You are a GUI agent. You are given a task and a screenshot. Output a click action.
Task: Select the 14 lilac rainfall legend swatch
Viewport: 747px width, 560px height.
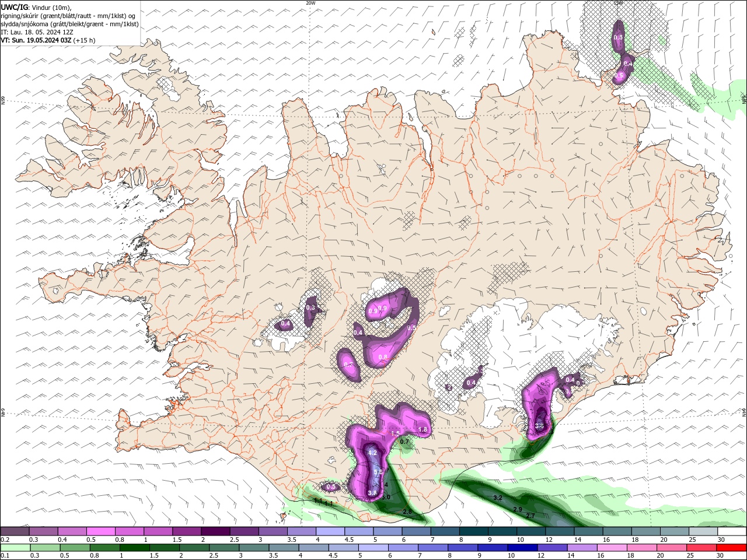coord(582,548)
